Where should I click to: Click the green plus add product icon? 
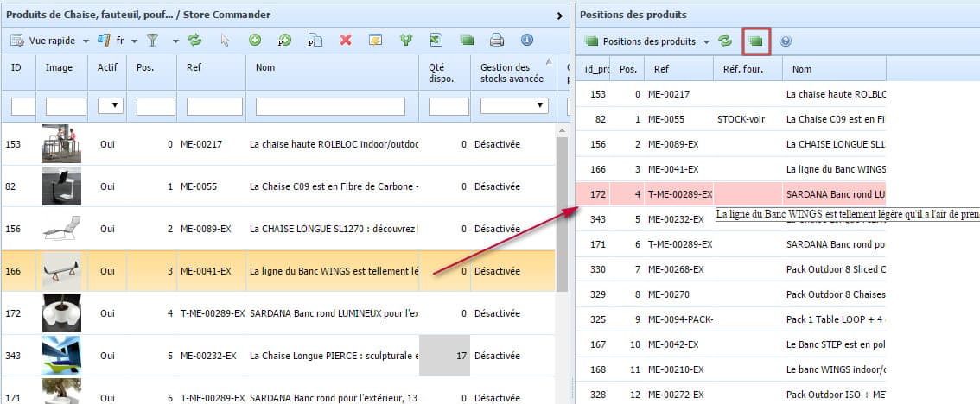(255, 41)
